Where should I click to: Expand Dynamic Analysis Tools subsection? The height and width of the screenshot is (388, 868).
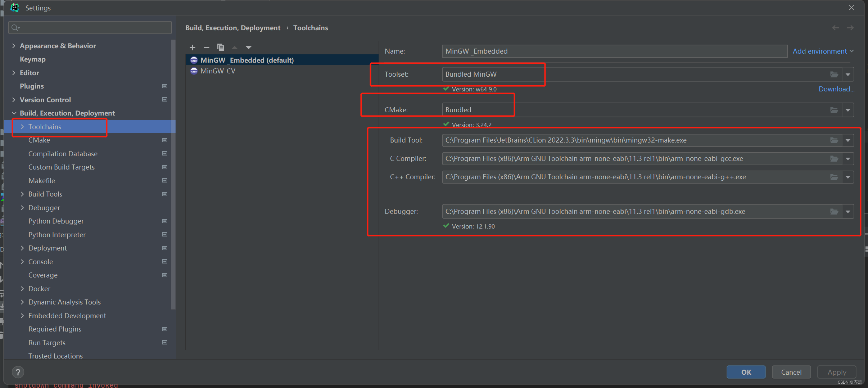[22, 302]
